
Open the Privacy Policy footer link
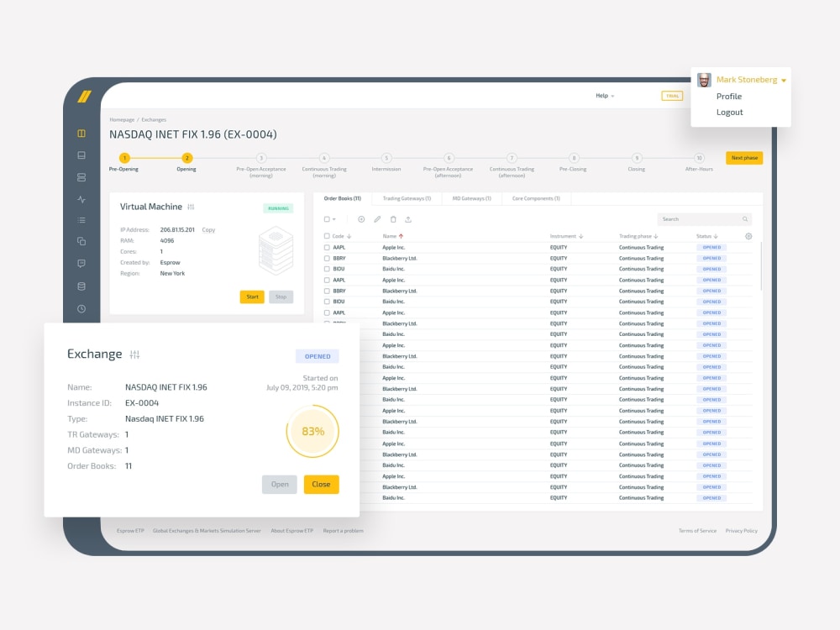(742, 531)
